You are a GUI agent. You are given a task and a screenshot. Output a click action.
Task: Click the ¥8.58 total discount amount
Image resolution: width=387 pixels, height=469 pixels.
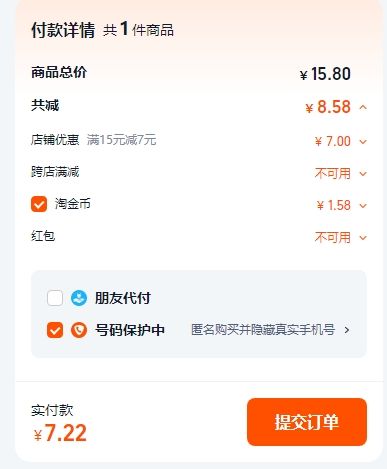[x=328, y=107]
